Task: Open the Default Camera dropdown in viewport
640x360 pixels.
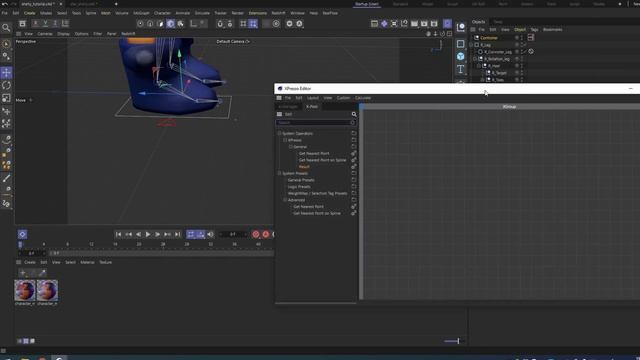Action: click(x=233, y=42)
